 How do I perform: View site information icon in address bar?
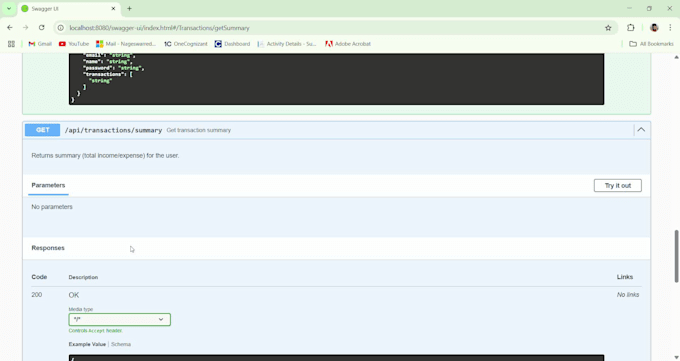61,28
